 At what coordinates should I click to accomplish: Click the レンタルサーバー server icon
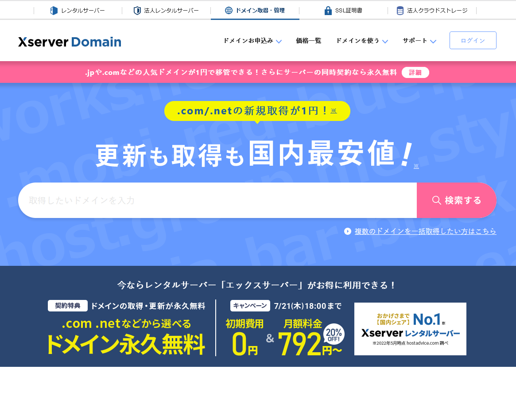[x=54, y=11]
